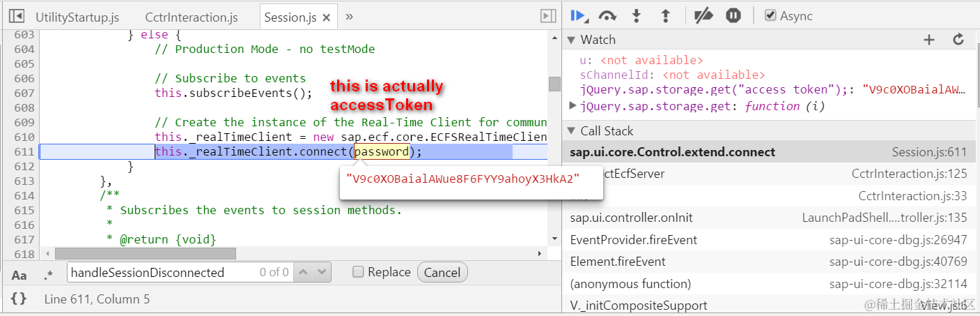
Task: Go to previous search match
Action: [x=304, y=272]
